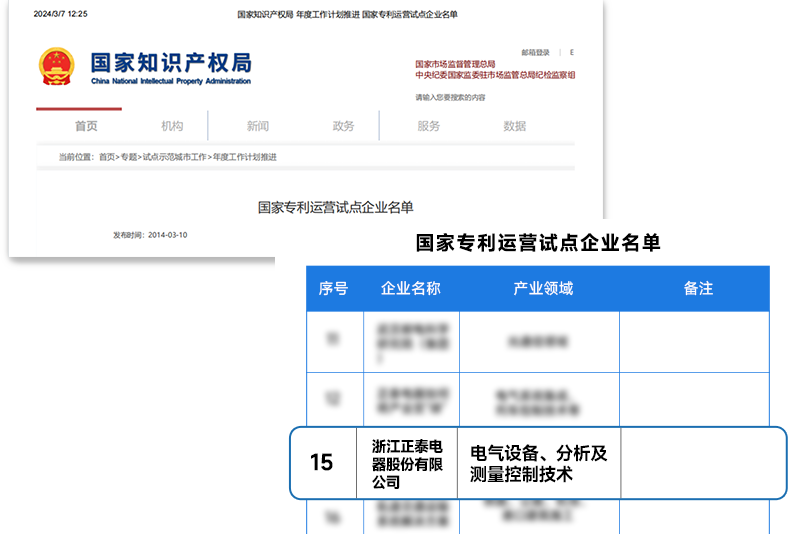The image size is (802, 534).
Task: Click the 专题 breadcrumb link
Action: click(129, 157)
